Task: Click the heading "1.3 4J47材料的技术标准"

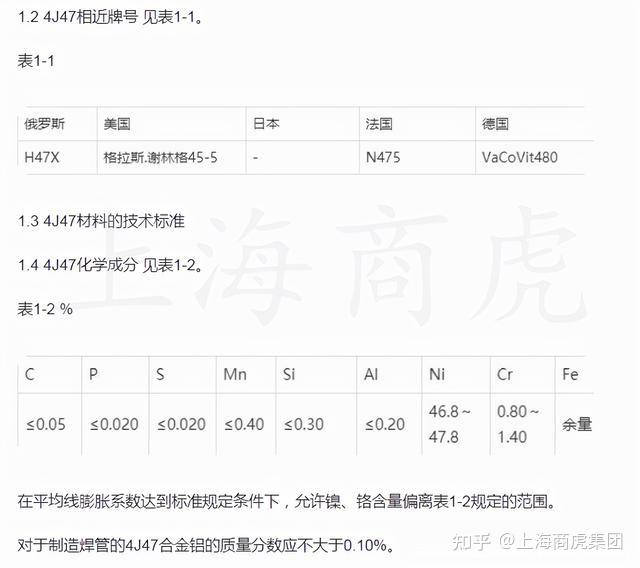Action: tap(101, 221)
